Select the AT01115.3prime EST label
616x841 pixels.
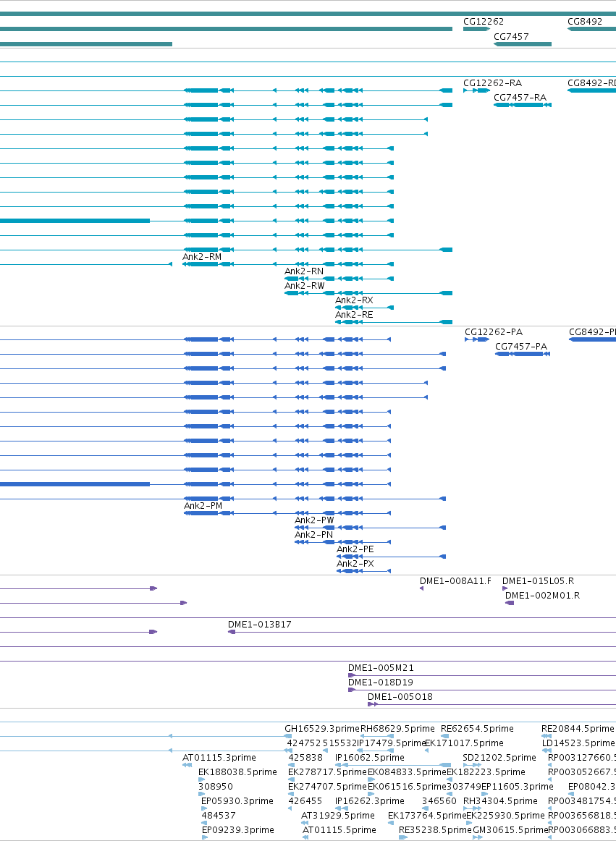(219, 758)
